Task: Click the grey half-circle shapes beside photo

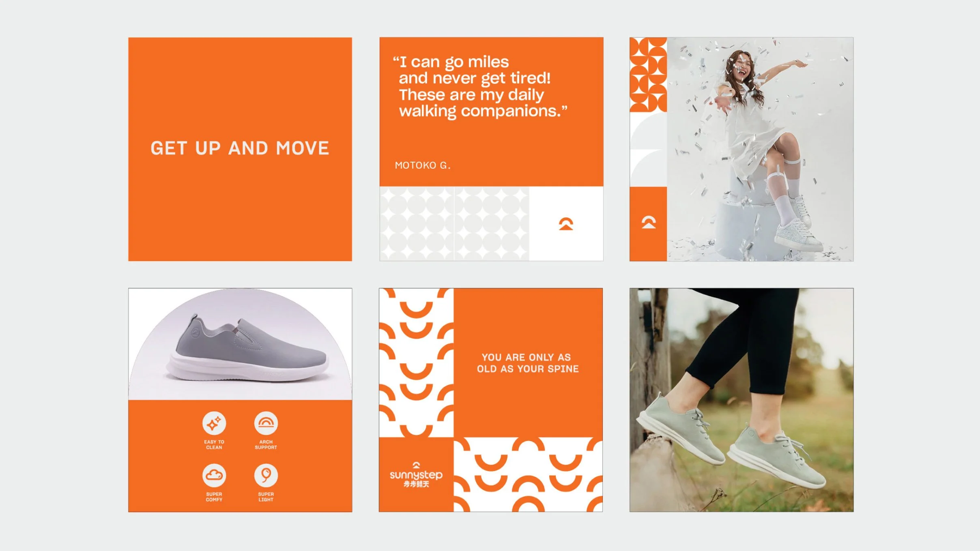Action: [648, 149]
